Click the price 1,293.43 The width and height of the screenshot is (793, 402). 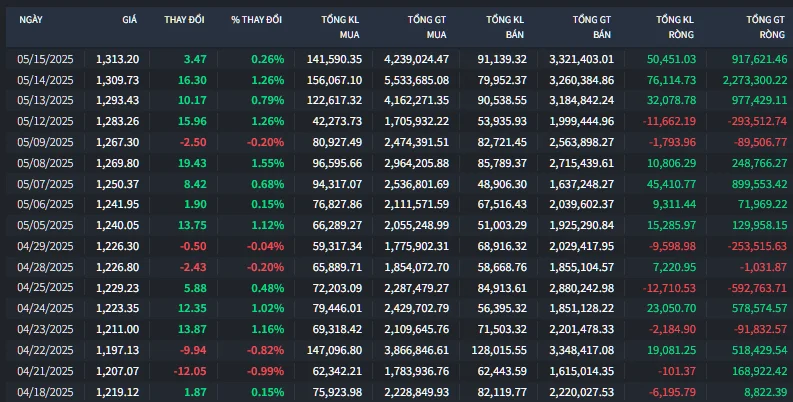(117, 100)
